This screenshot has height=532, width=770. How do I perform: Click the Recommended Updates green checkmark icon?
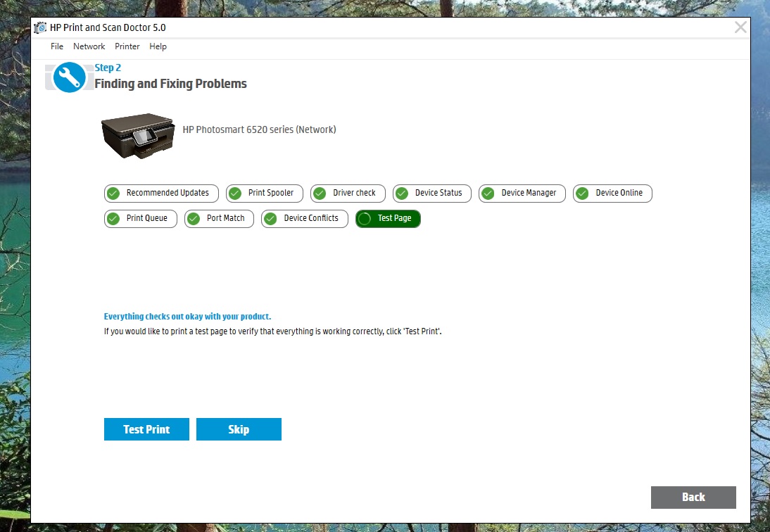(113, 194)
